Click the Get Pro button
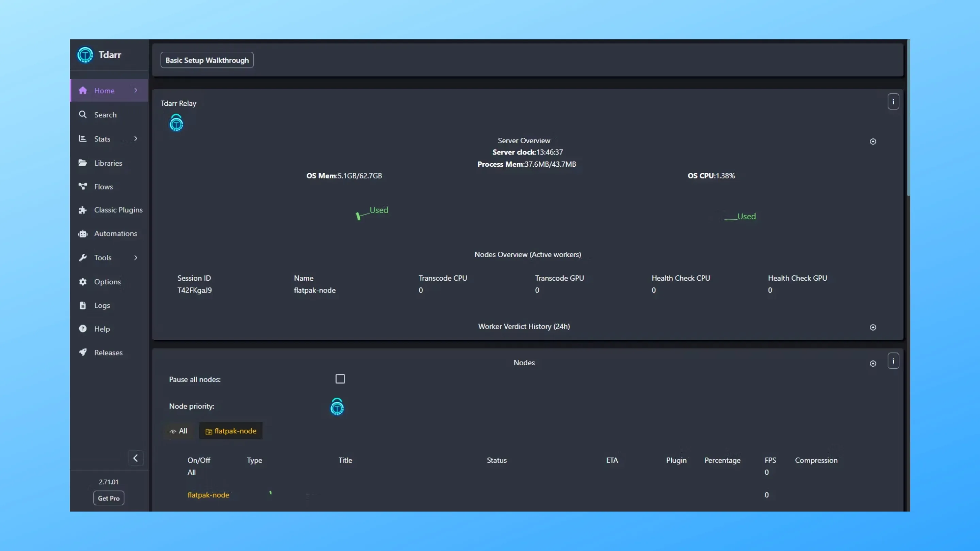Viewport: 980px width, 551px height. click(109, 498)
